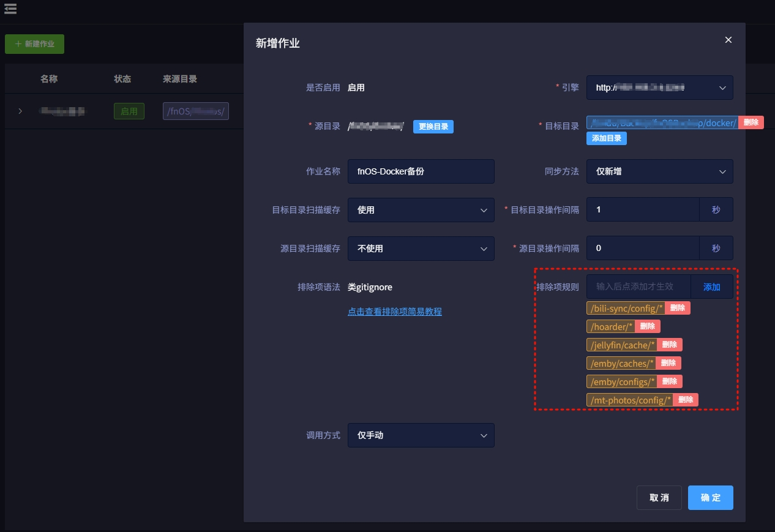Open the 源目录扫描缓存 dropdown
Image resolution: width=775 pixels, height=532 pixels.
421,249
